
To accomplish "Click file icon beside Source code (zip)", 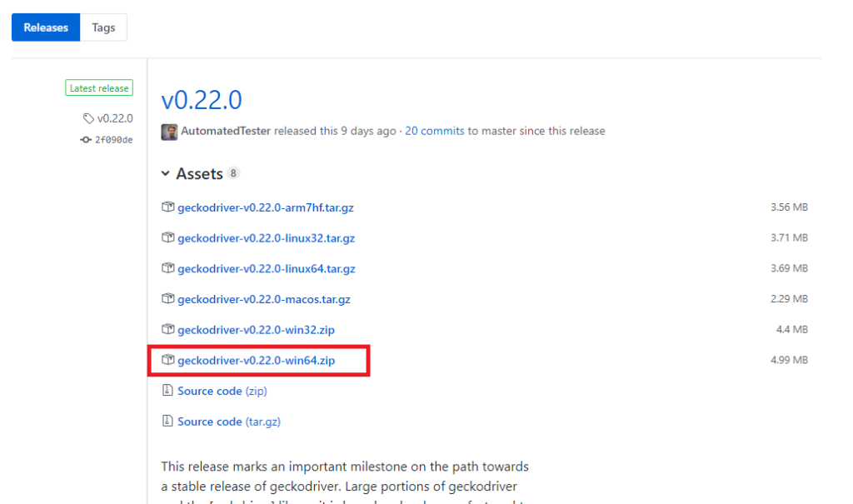I will click(168, 391).
